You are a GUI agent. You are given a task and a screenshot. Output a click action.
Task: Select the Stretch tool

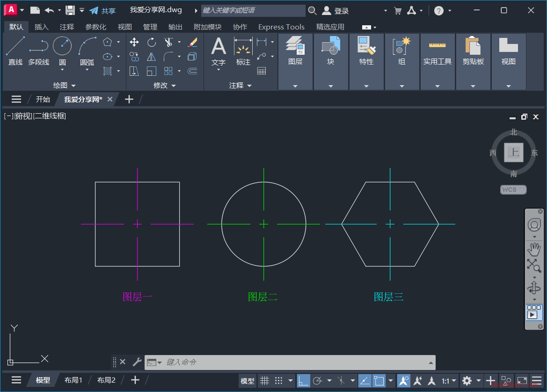(134, 71)
